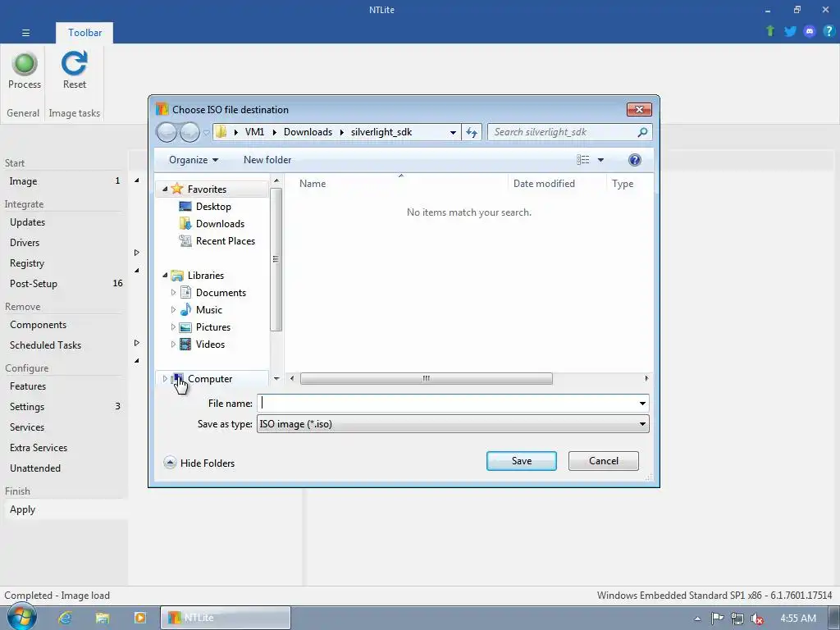Open the Updates page in sidebar

[x=27, y=221]
